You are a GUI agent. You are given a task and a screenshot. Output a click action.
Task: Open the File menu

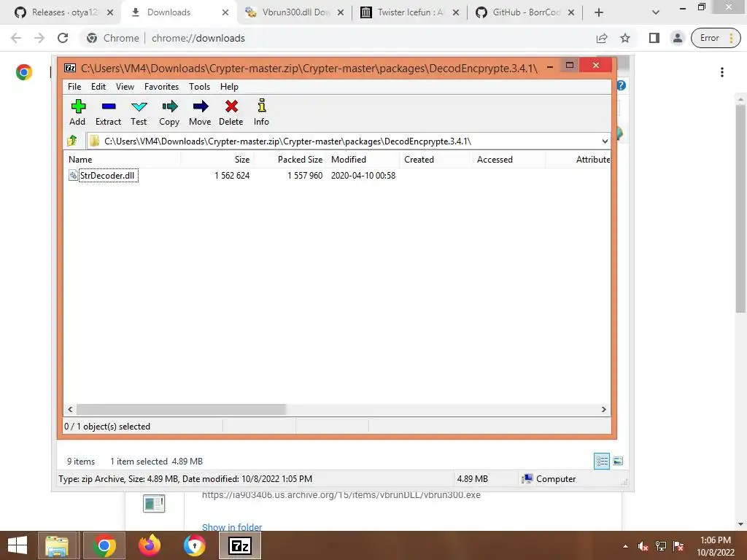tap(74, 87)
